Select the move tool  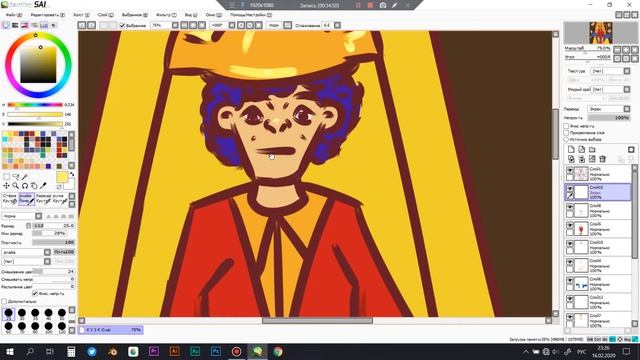7,186
